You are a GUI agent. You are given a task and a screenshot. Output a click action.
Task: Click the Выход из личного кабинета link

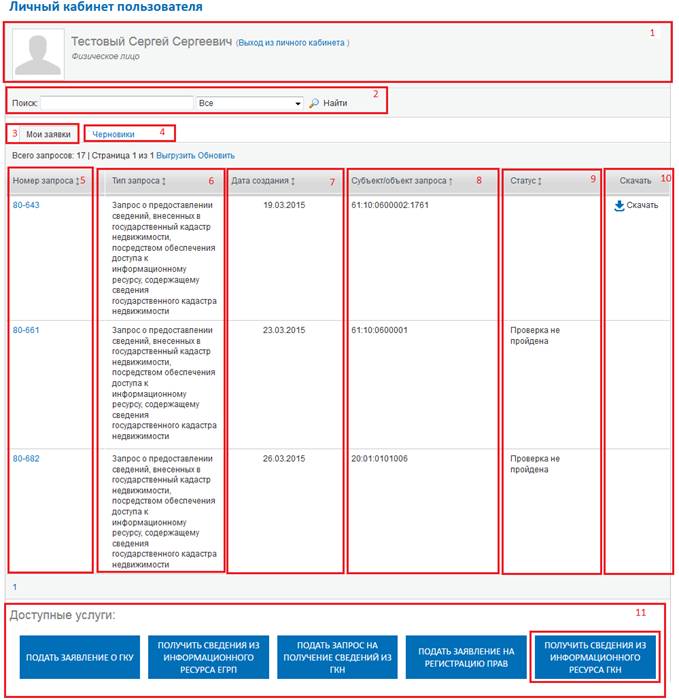[x=292, y=43]
